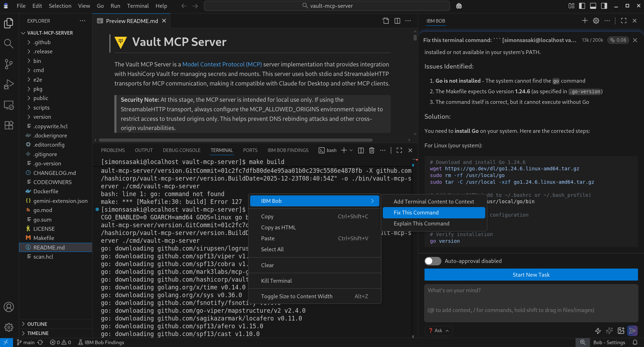Create a new terminal with the plus icon
This screenshot has width=644, height=347.
(x=344, y=150)
